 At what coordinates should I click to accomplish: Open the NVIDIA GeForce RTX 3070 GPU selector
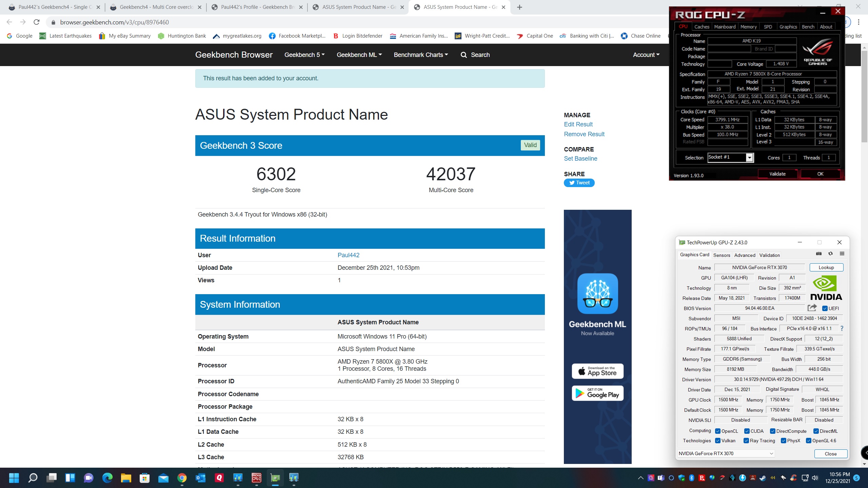[726, 453]
